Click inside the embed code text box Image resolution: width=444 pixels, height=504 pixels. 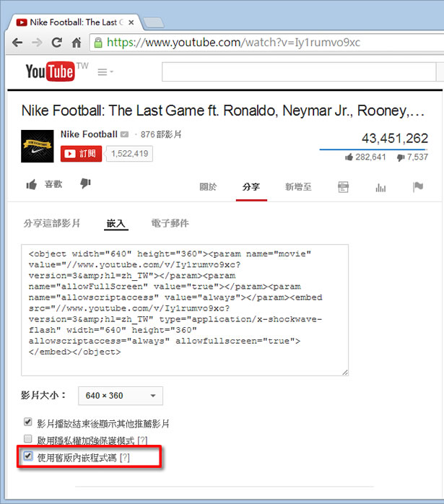(188, 310)
